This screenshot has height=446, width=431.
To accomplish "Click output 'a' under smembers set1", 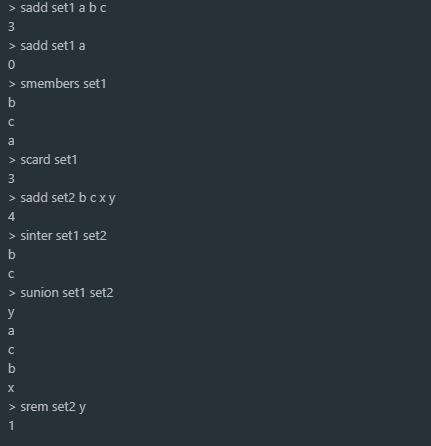I will pos(11,141).
